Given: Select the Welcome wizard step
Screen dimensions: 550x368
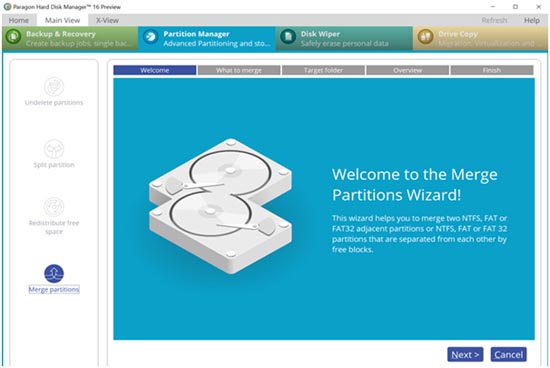Looking at the screenshot, I should [x=155, y=70].
